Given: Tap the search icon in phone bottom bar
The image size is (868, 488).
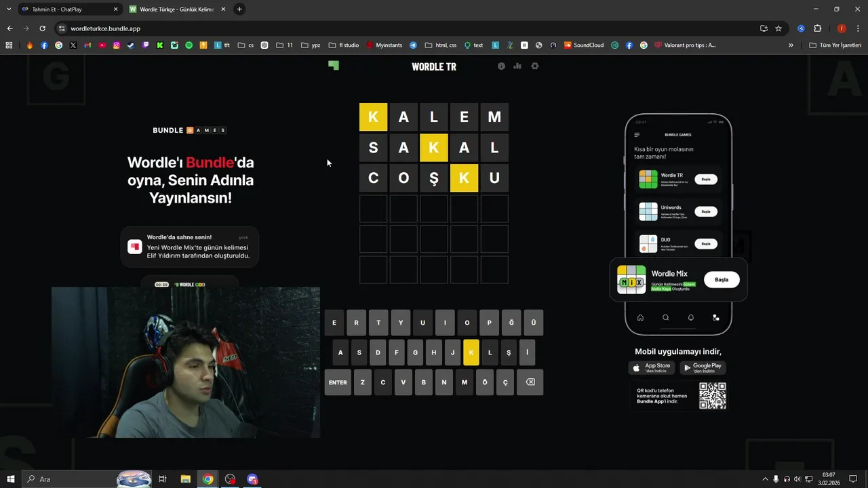Looking at the screenshot, I should click(x=666, y=317).
